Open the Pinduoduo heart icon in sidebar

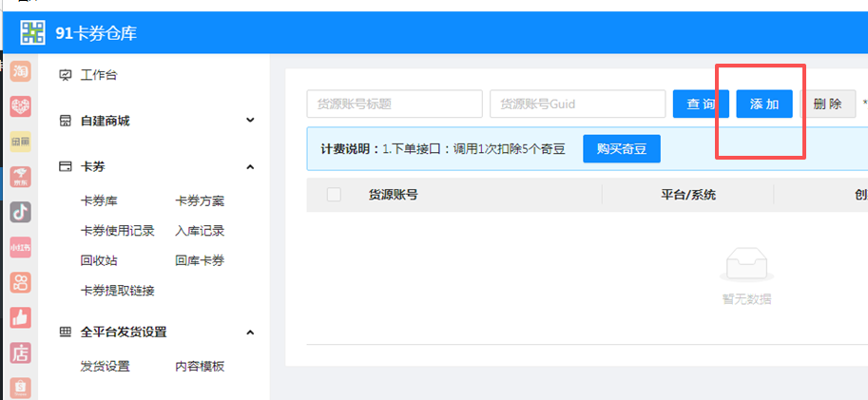(20, 106)
